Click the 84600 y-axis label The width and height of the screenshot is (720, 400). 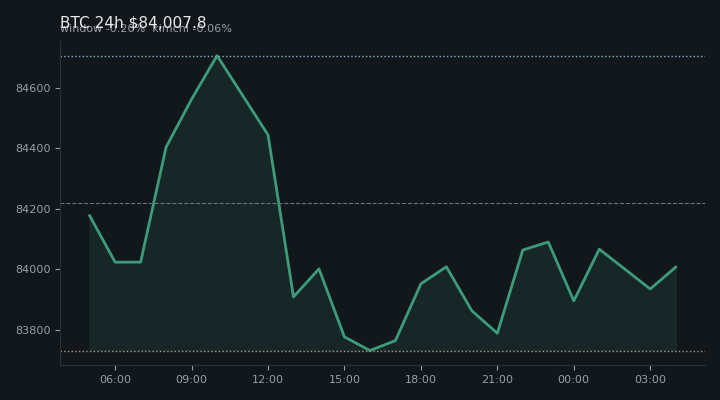(x=33, y=88)
